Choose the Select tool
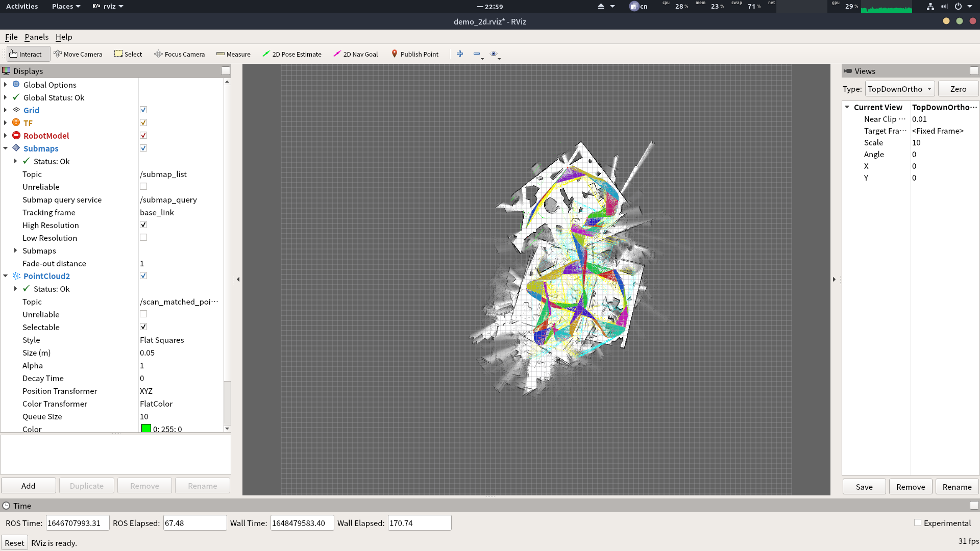This screenshot has width=980, height=551. point(128,54)
